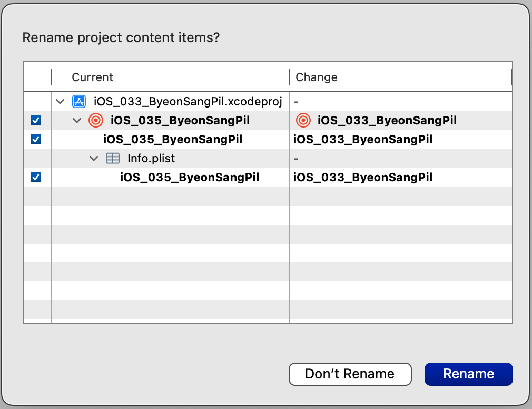Click the Xcode project file icon
This screenshot has height=409, width=532.
78,102
